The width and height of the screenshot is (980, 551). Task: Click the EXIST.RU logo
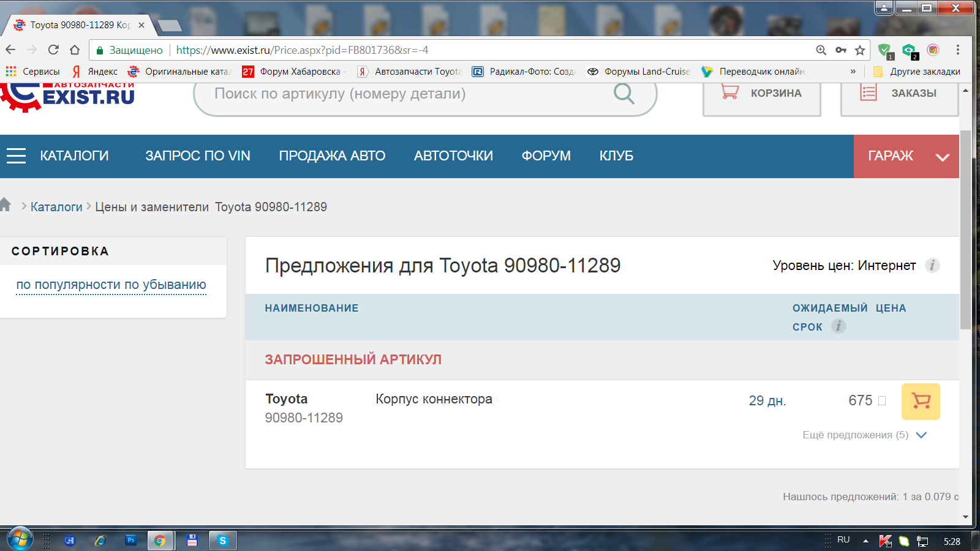coord(67,97)
